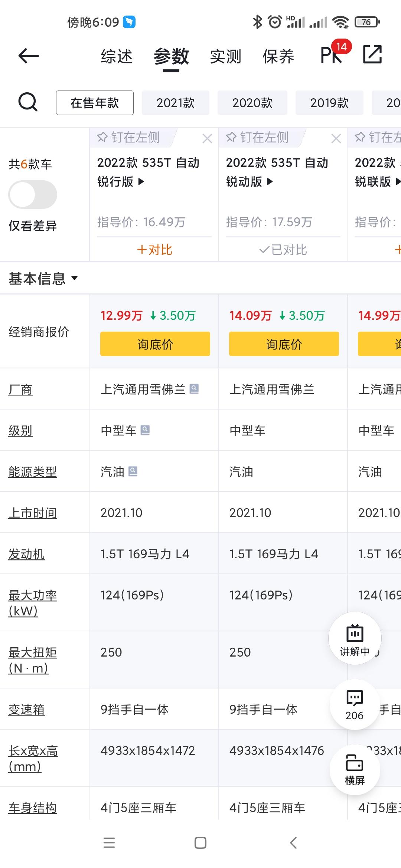
Task: Tap the back arrow icon
Action: click(29, 56)
